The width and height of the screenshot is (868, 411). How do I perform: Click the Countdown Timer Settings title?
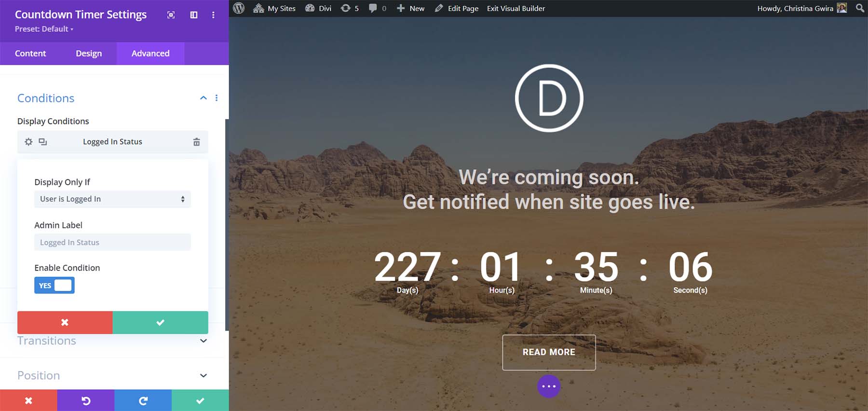click(81, 14)
